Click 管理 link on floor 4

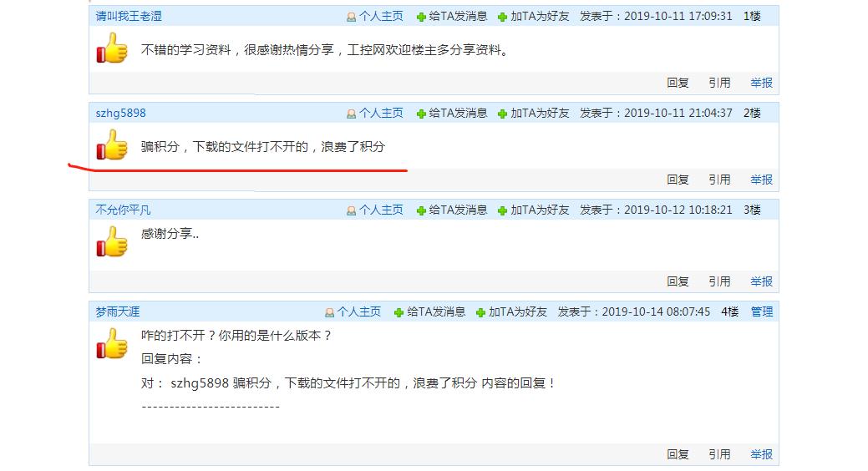click(762, 311)
